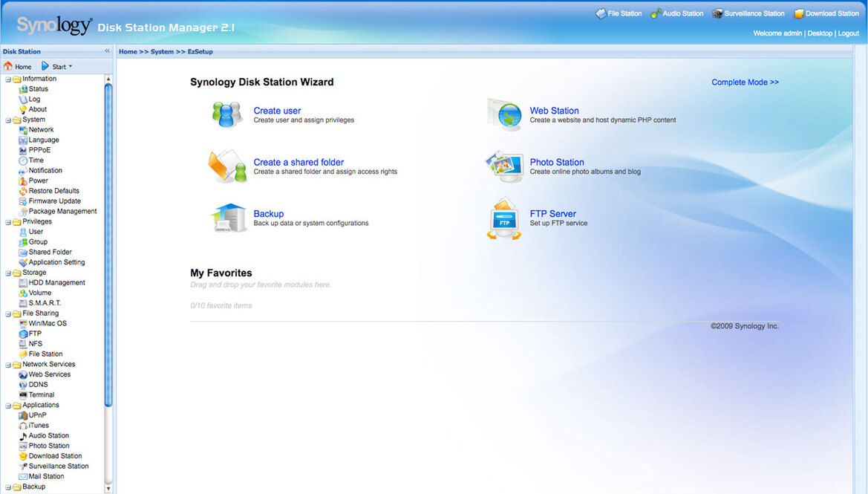868x494 pixels.
Task: Click the Status icon in sidebar tree
Action: click(23, 89)
